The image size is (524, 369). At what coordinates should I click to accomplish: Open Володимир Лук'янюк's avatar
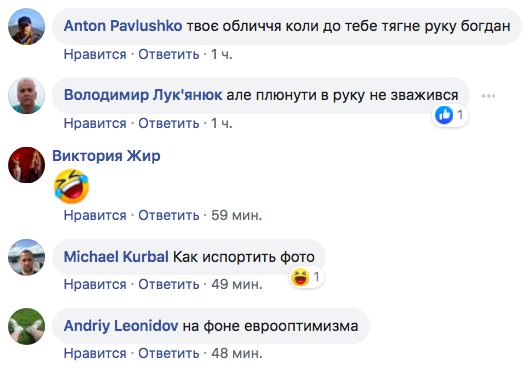[26, 96]
